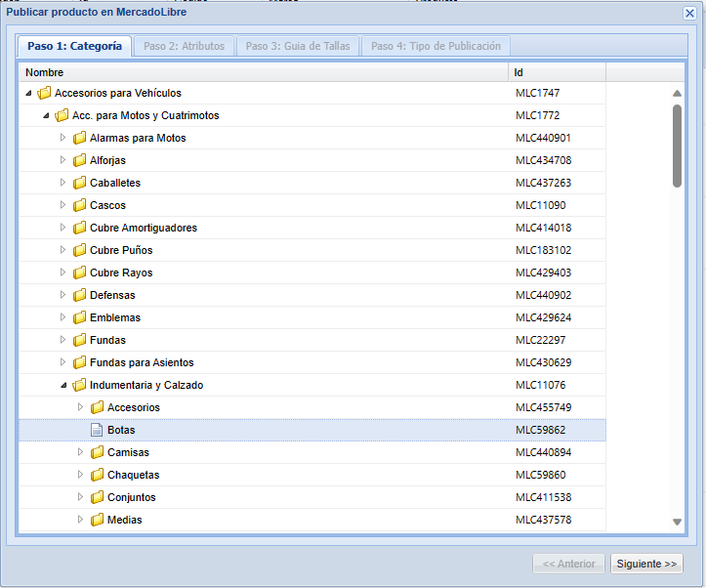Click the folder icon beside Accesorios MLC455749

[97, 407]
